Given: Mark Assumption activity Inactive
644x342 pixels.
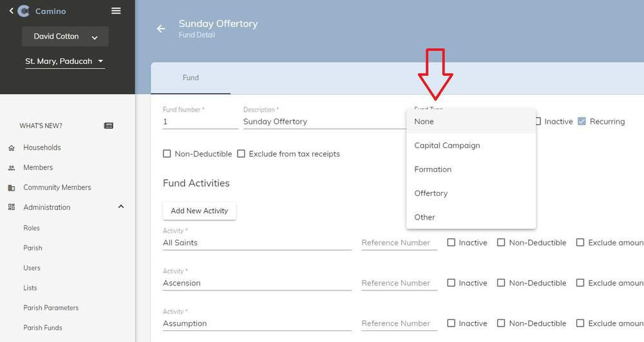Looking at the screenshot, I should [451, 323].
